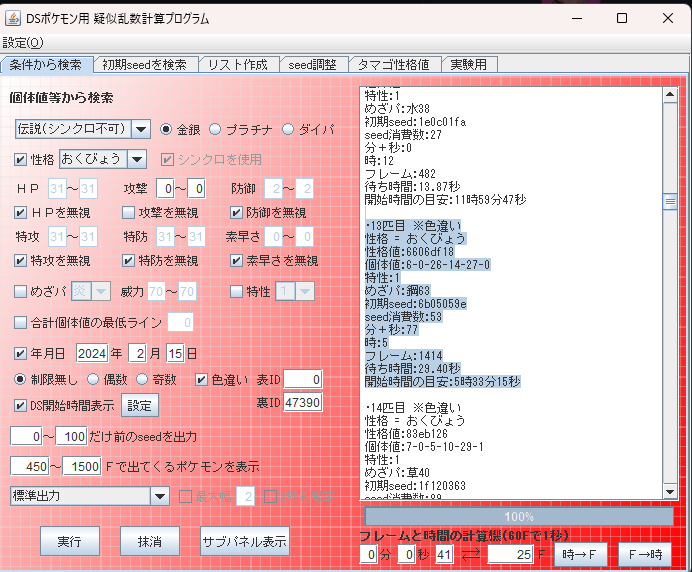Click the results scrollbar thumb
The height and width of the screenshot is (572, 692).
click(670, 202)
